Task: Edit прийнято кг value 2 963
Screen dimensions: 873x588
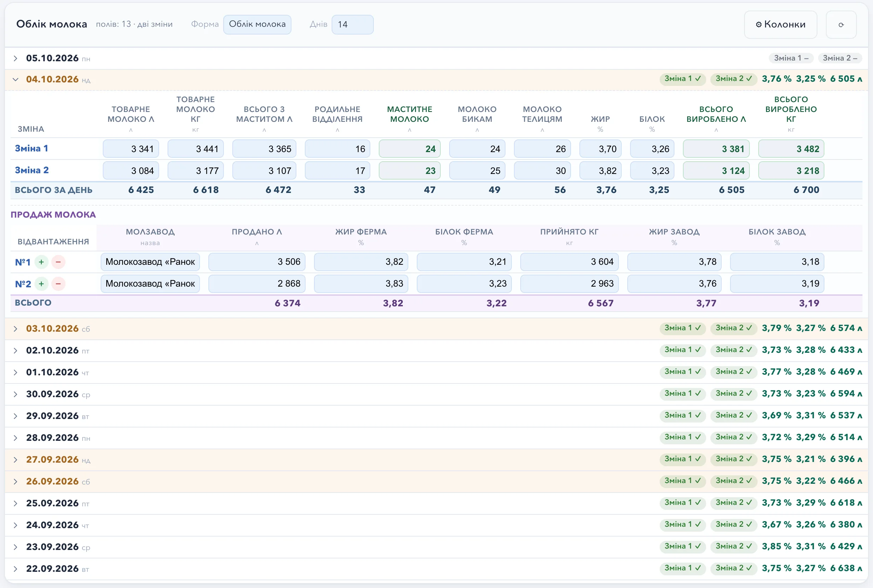Action: pyautogui.click(x=569, y=283)
